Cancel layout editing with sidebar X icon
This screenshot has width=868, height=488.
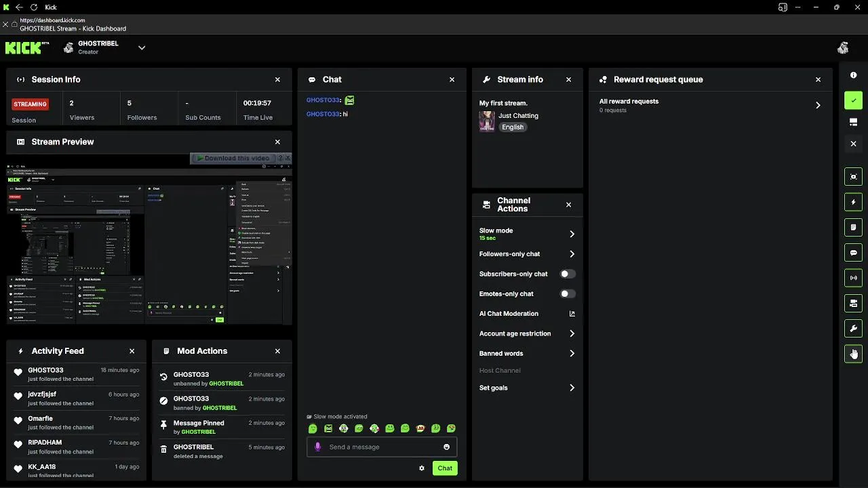[x=853, y=144]
